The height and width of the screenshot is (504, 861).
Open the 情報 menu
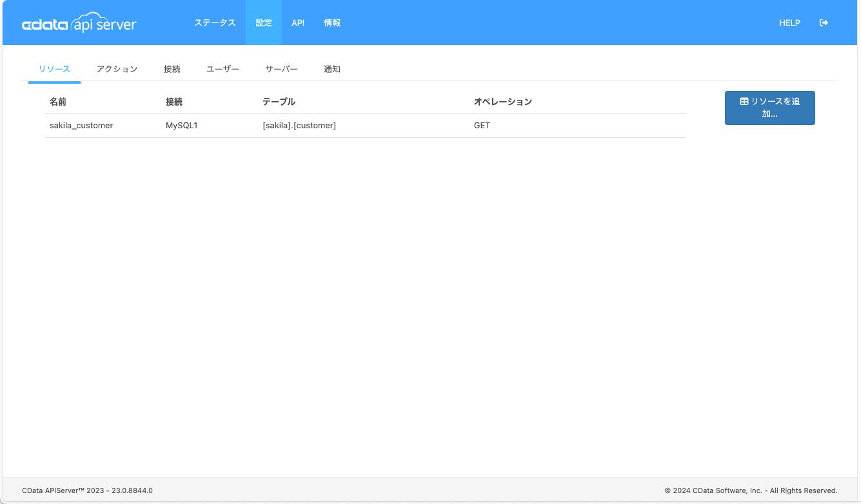332,23
